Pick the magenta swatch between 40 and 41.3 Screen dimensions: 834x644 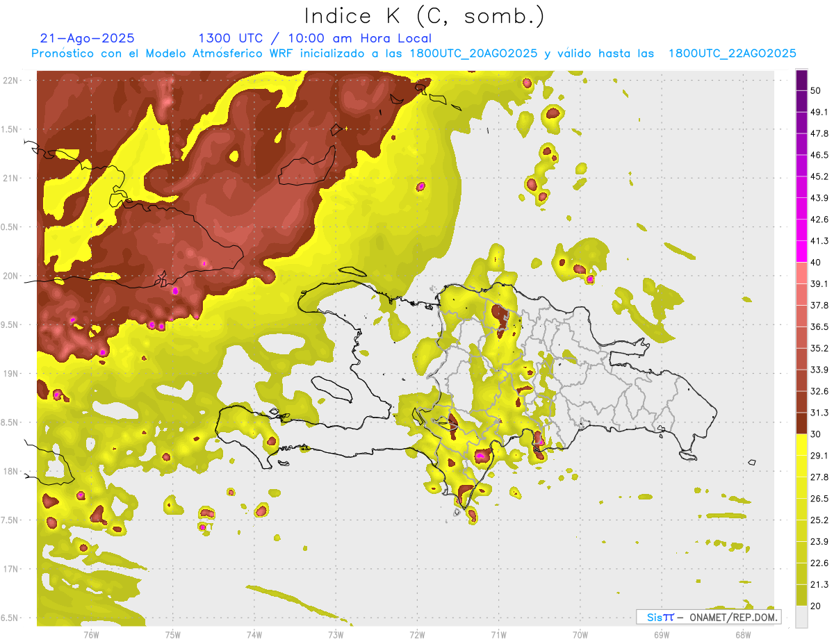pos(801,252)
